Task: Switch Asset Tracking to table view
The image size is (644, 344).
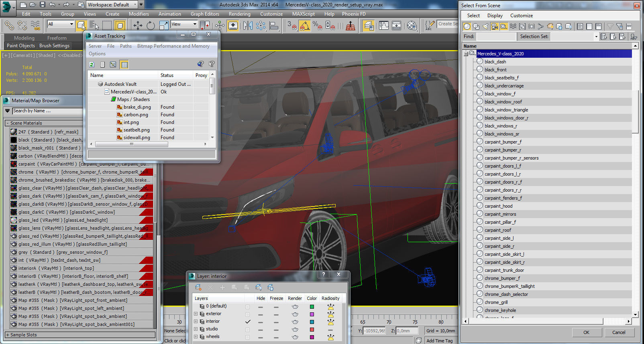Action: 124,65
